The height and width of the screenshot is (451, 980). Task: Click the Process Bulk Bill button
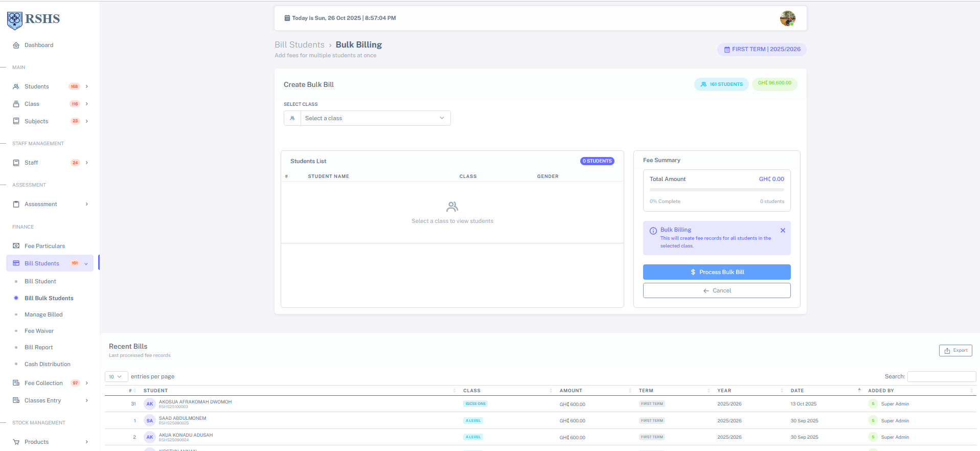(x=717, y=272)
